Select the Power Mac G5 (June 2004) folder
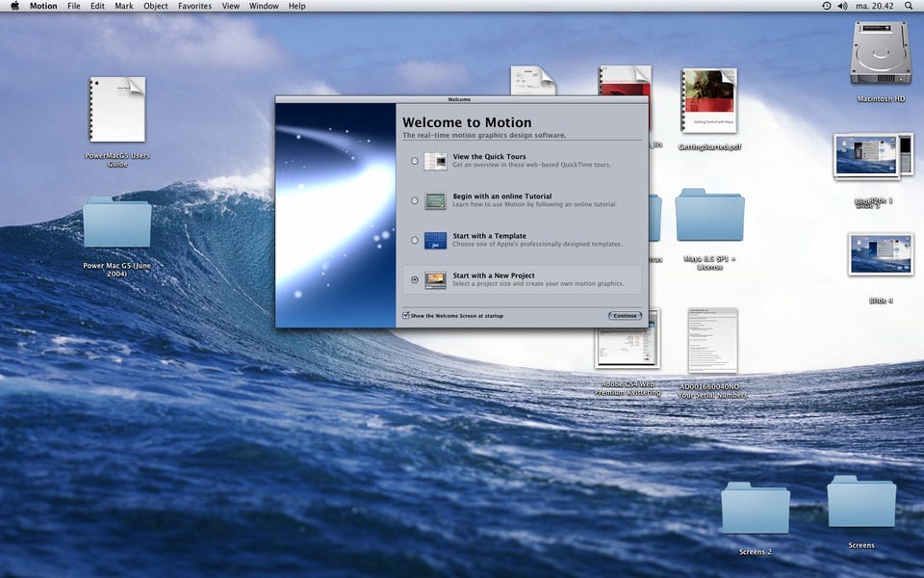The height and width of the screenshot is (578, 924). [x=117, y=223]
